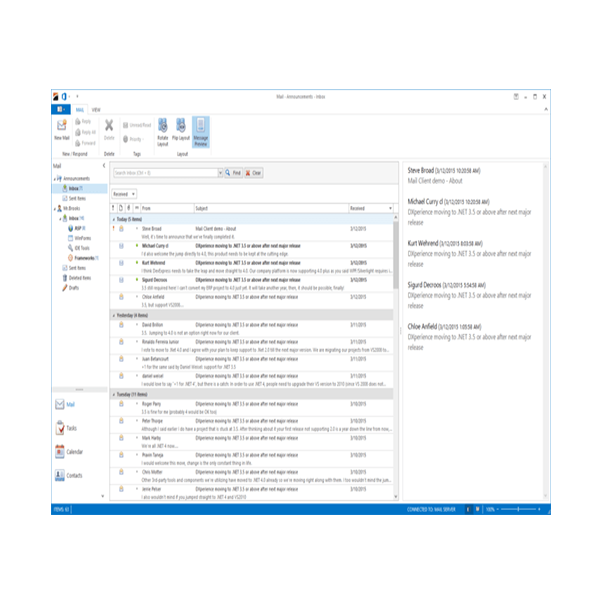This screenshot has height=600, width=600.
Task: Click the Clear button
Action: point(253,173)
